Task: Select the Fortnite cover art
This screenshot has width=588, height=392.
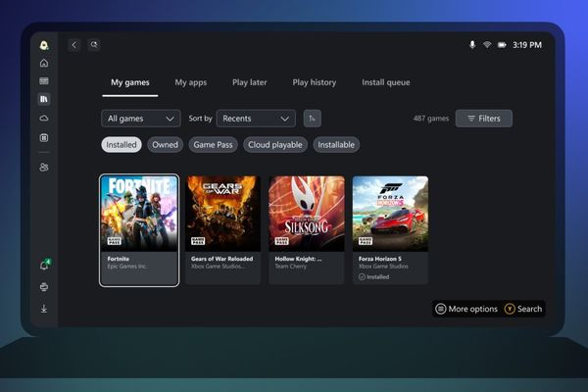Action: (139, 214)
